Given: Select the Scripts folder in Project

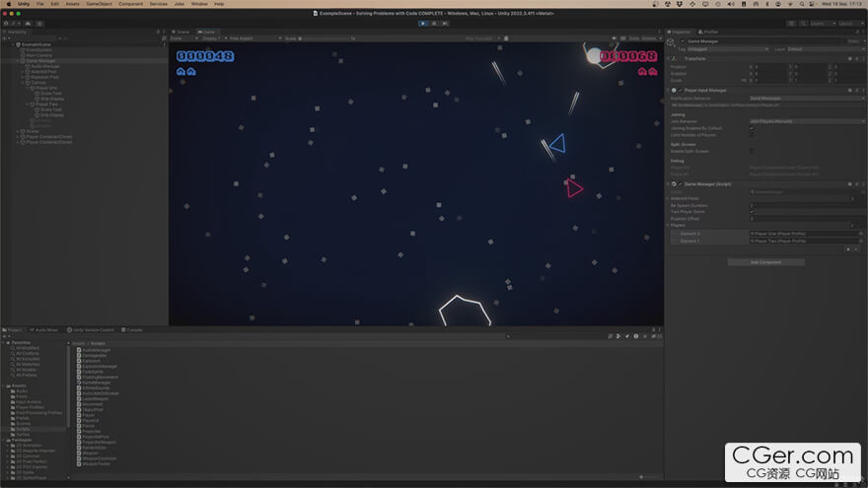Looking at the screenshot, I should coord(23,430).
